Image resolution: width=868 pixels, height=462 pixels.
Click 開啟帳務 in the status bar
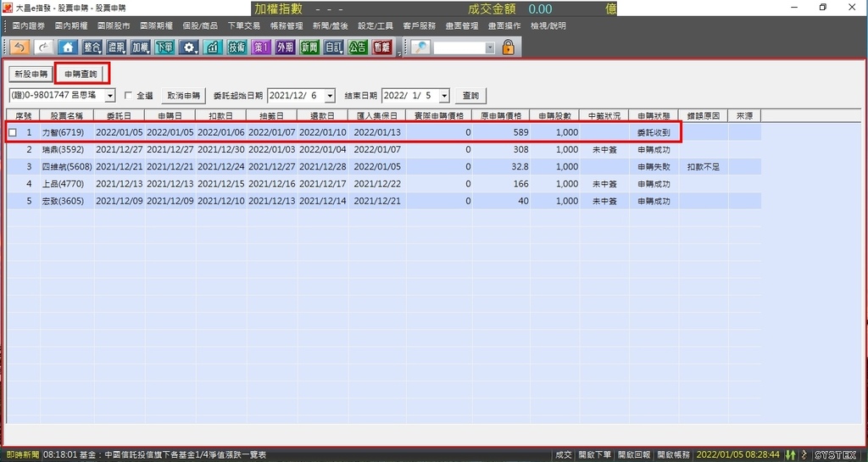pos(673,455)
